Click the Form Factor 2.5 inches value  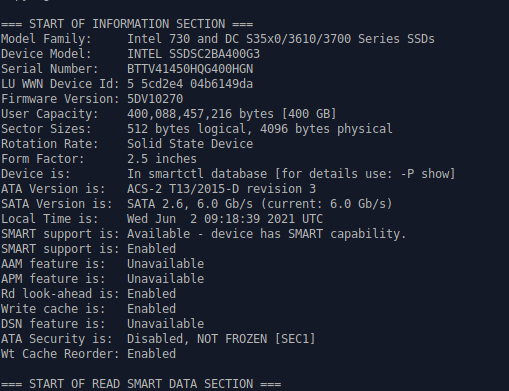(x=162, y=159)
